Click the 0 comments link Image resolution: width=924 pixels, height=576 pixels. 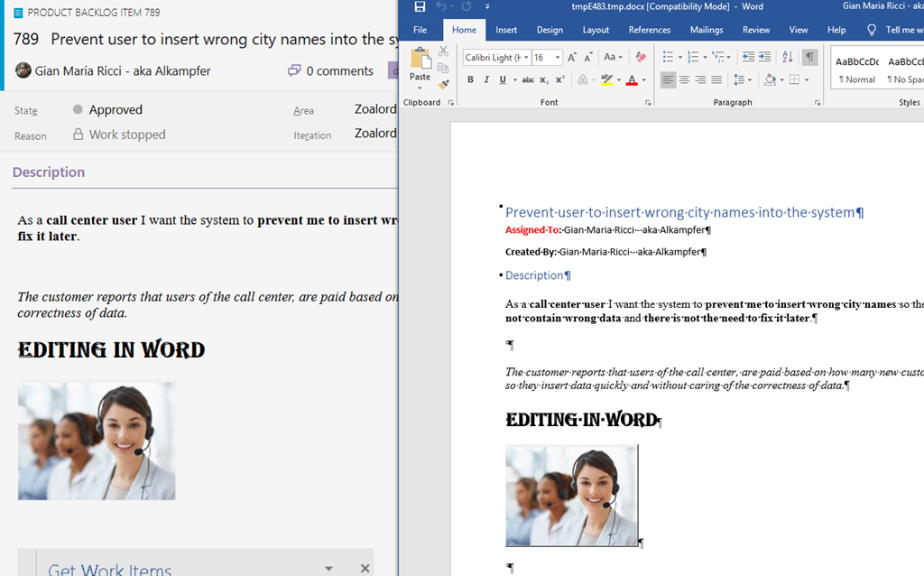pos(341,70)
